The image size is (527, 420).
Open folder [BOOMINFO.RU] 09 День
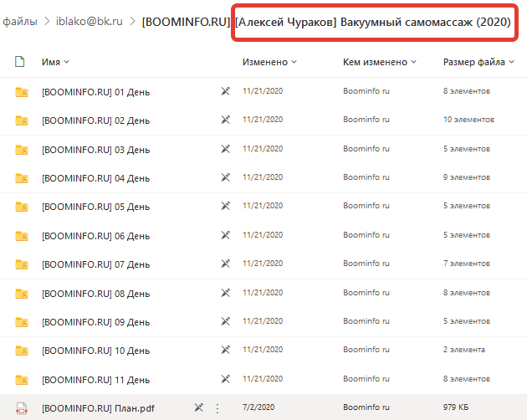[95, 322]
